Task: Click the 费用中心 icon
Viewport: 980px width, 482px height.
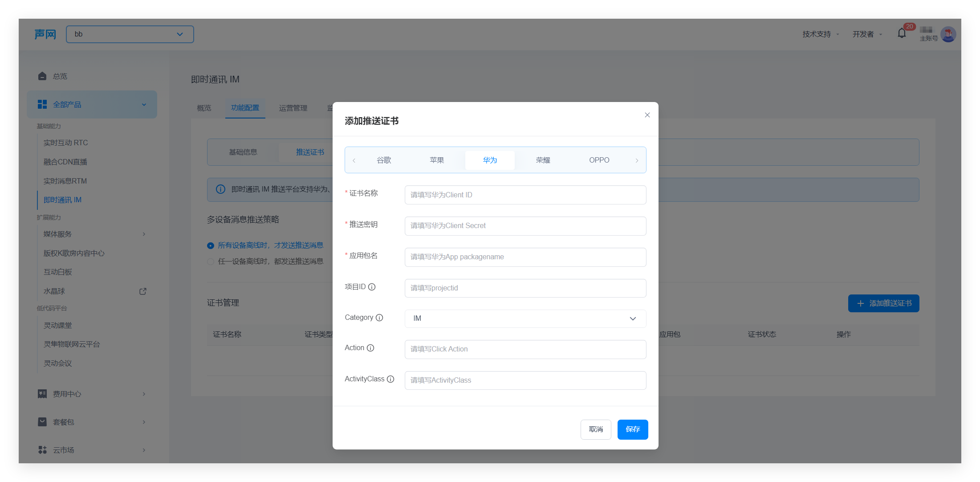Action: click(42, 394)
